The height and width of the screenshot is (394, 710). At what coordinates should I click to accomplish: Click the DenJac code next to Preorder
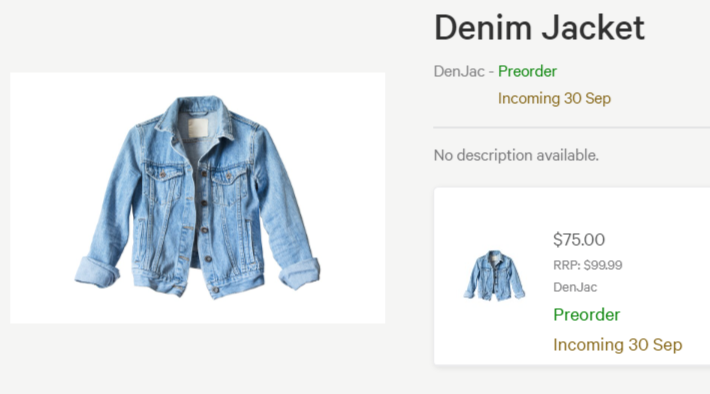point(459,71)
